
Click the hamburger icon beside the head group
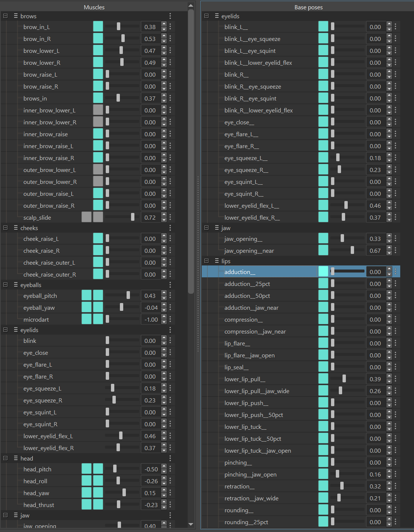[x=16, y=458]
